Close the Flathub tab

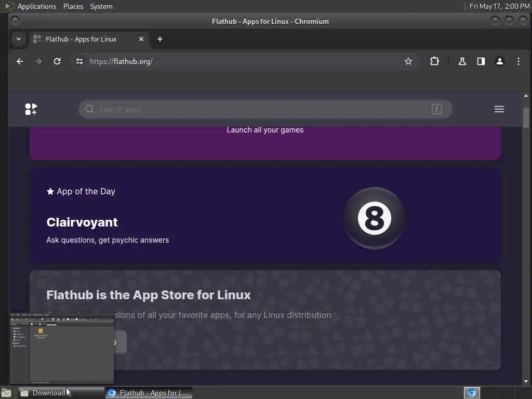141,39
